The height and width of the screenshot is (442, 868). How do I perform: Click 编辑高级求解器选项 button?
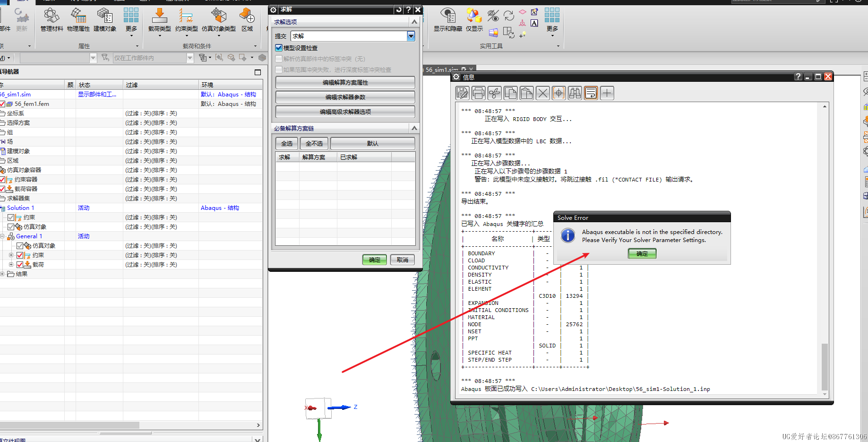pos(345,112)
